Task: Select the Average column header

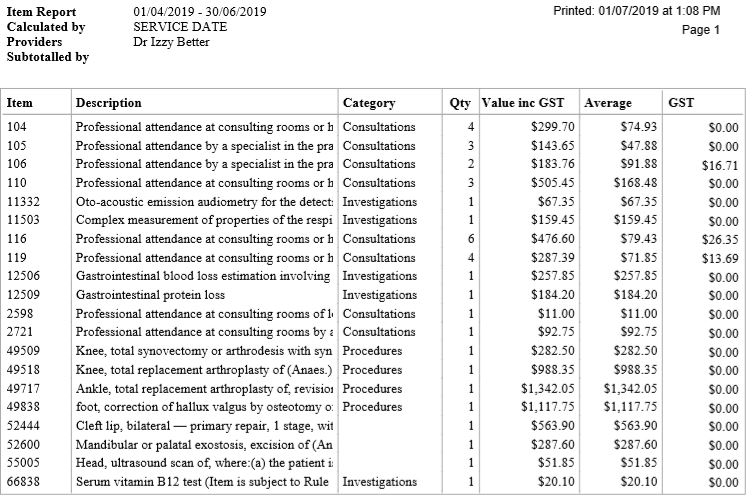Action: click(608, 103)
